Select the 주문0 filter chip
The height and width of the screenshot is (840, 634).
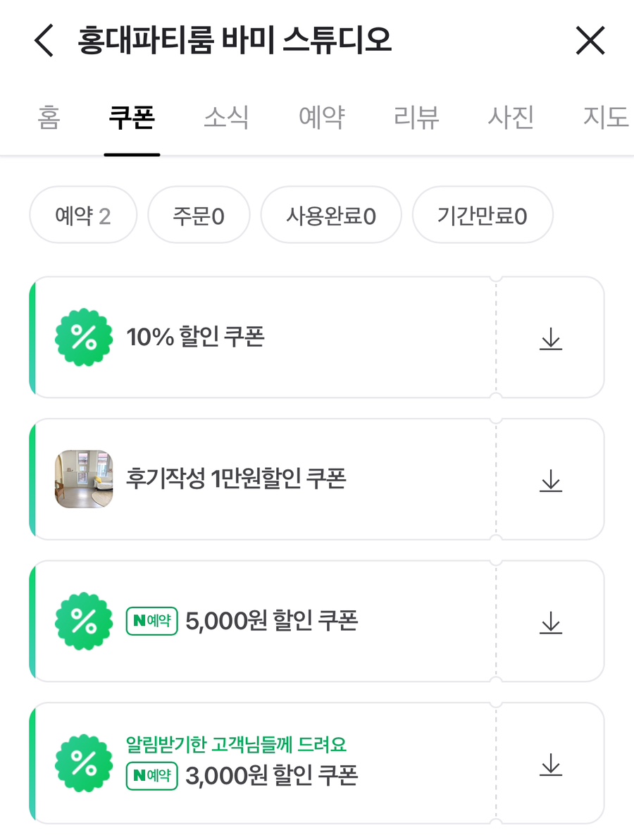[199, 216]
